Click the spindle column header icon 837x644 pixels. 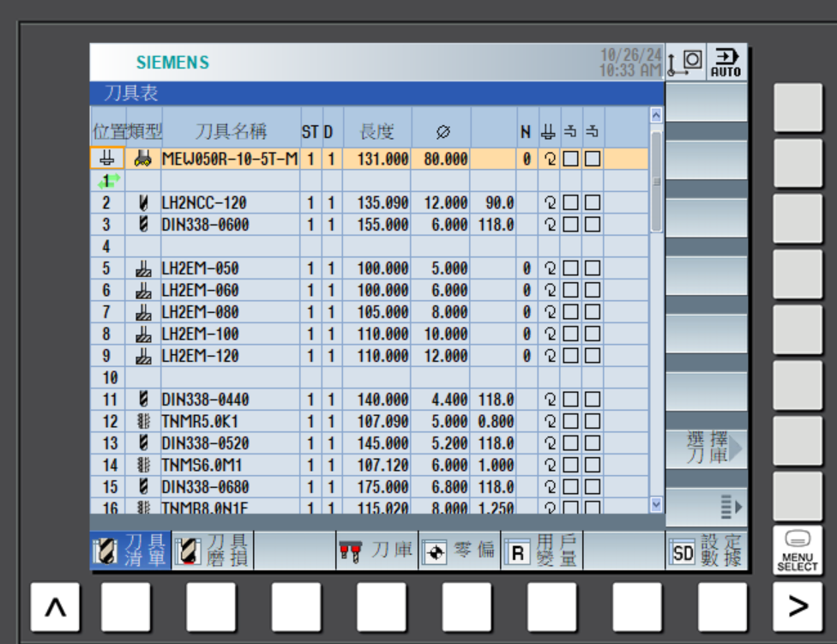[548, 131]
